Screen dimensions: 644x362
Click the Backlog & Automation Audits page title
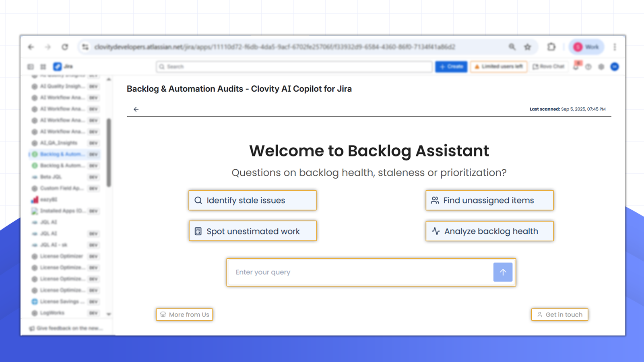(239, 89)
